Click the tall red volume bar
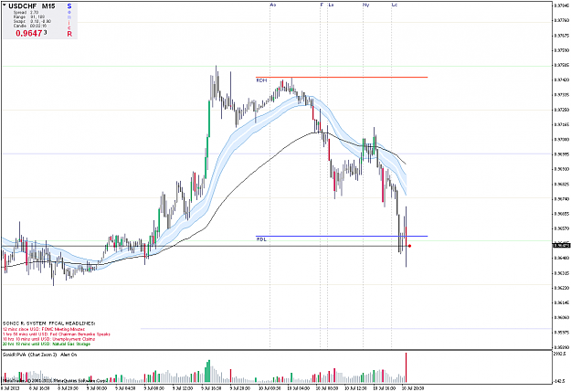This screenshot has height=392, width=571. pos(406,367)
